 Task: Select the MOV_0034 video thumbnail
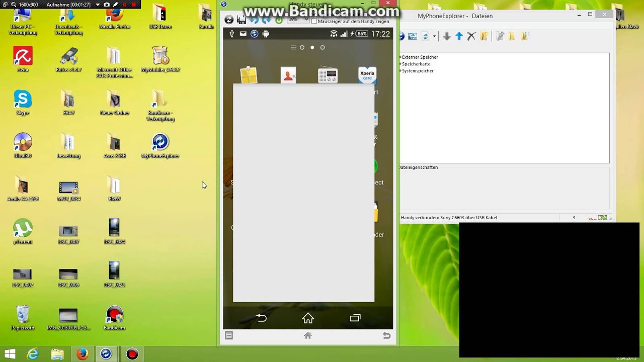click(68, 191)
